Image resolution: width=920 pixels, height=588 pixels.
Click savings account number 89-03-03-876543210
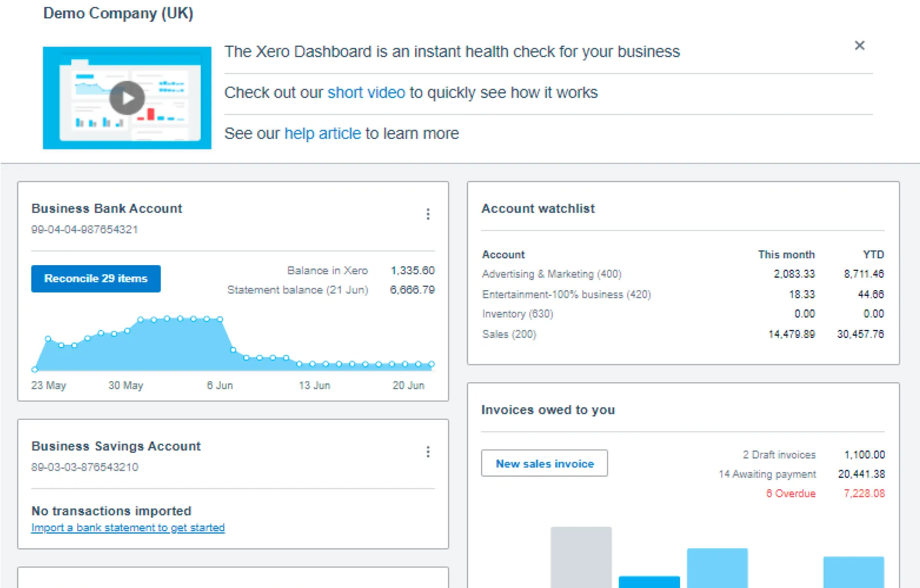point(85,467)
